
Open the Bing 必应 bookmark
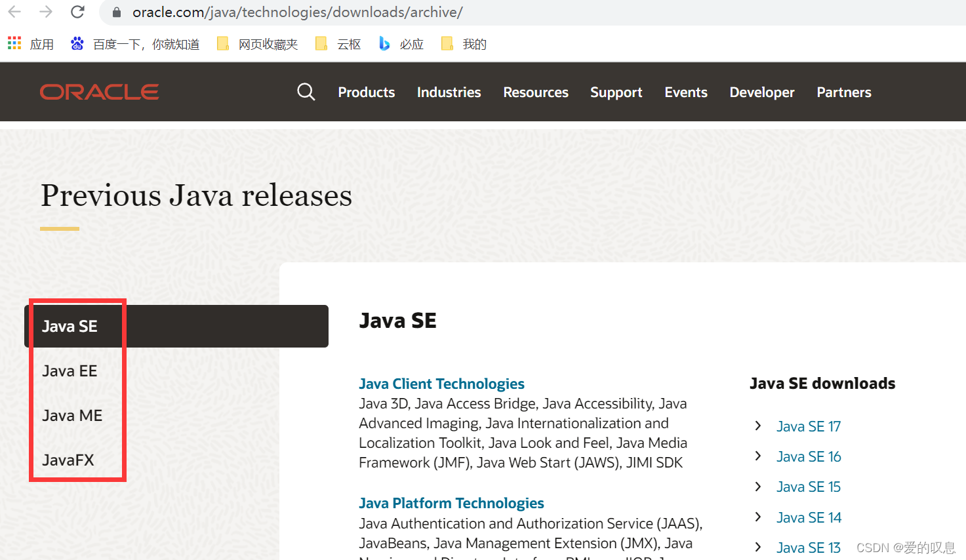[401, 44]
